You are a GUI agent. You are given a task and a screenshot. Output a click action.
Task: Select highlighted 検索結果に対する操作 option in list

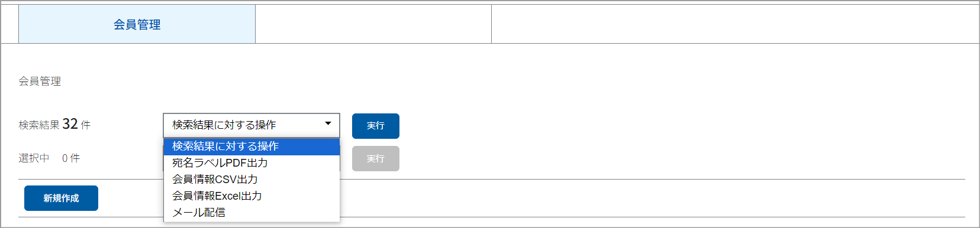252,146
